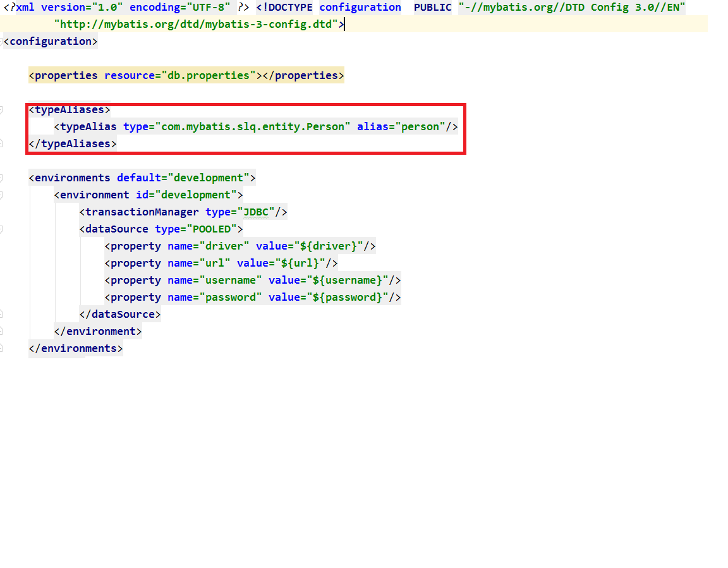Click the dataSource type="POOLED" line
Image resolution: width=728 pixels, height=568 pixels.
tap(161, 229)
